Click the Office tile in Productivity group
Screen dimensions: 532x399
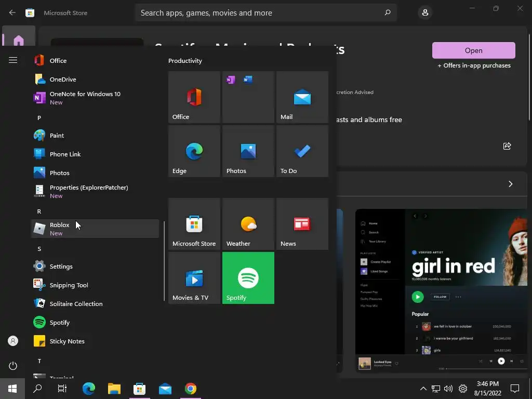point(194,97)
